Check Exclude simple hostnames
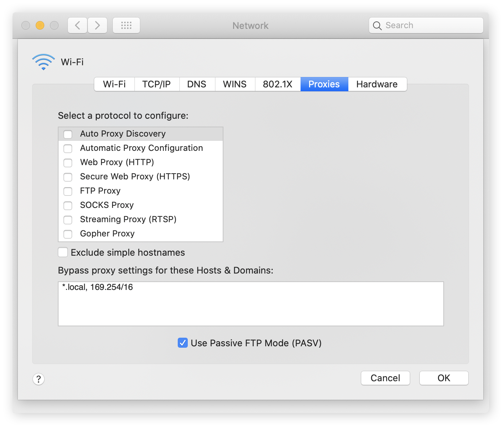 pyautogui.click(x=62, y=252)
